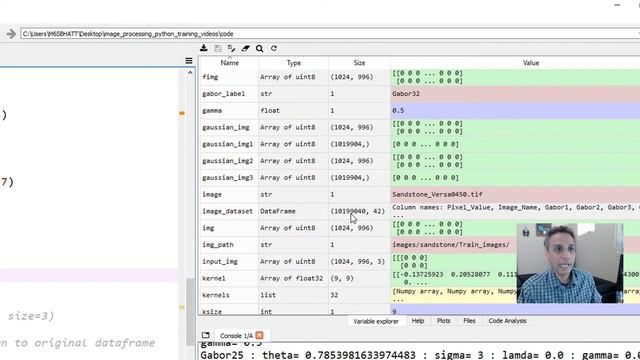Screen dimensions: 640x360
Task: Click the Array of float32 type cell
Action: (x=293, y=278)
